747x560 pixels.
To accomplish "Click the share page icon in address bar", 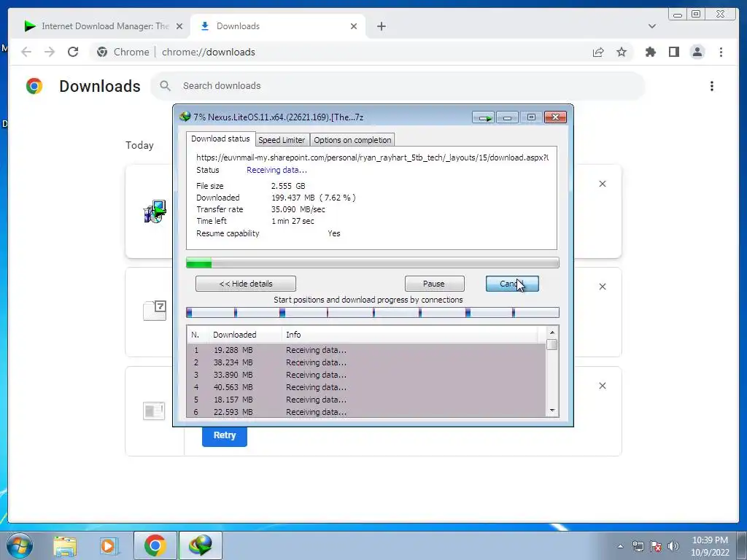I will (598, 52).
